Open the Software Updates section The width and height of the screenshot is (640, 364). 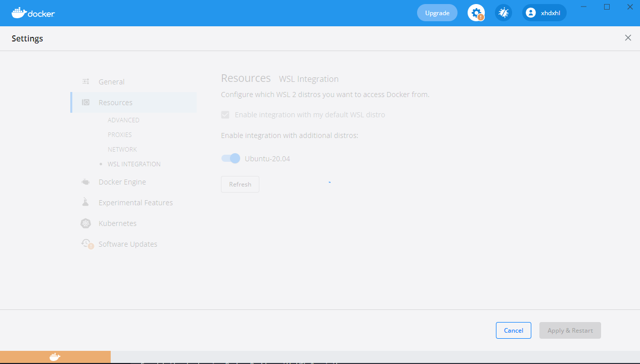pyautogui.click(x=134, y=244)
